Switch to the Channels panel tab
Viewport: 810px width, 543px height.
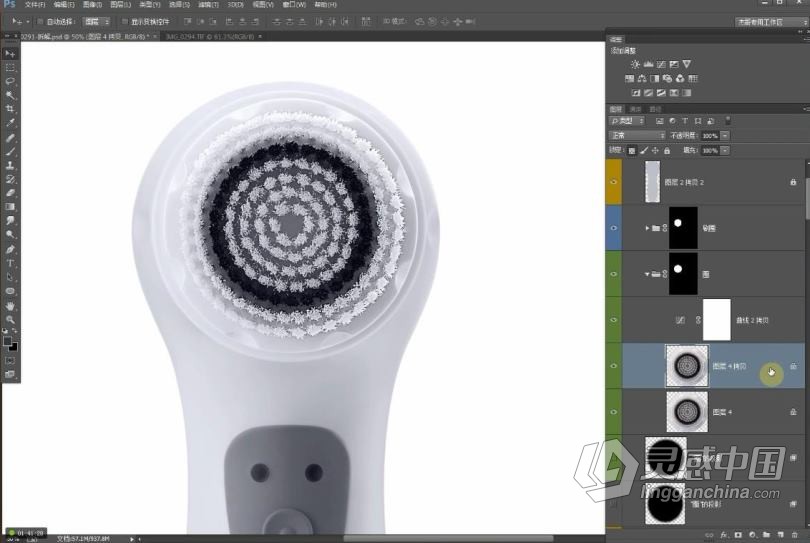635,109
